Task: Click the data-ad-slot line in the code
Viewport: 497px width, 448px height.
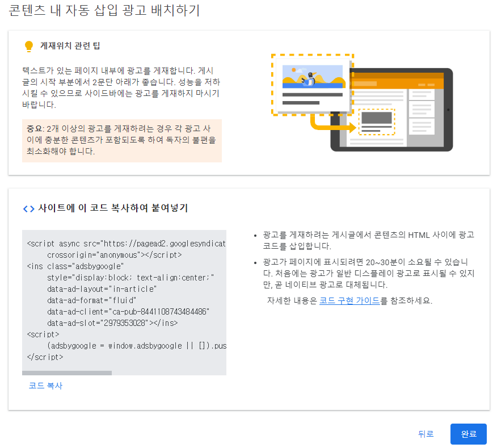Action: (112, 323)
